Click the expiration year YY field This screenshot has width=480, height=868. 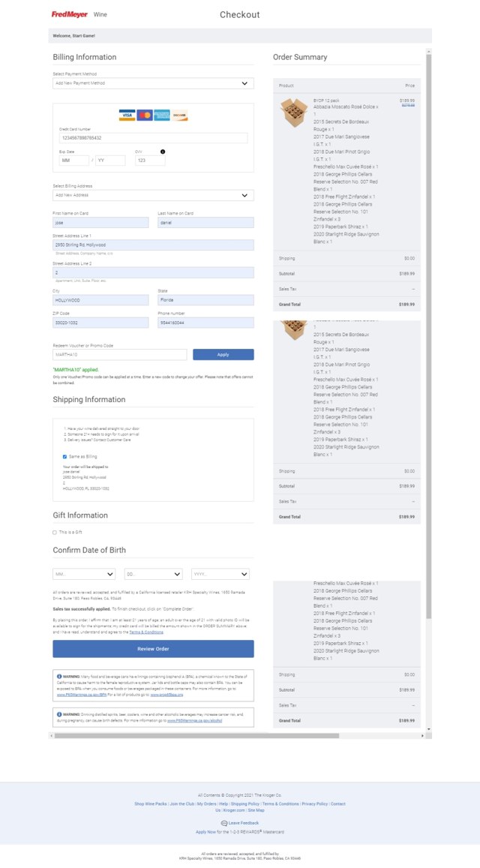[x=110, y=161]
